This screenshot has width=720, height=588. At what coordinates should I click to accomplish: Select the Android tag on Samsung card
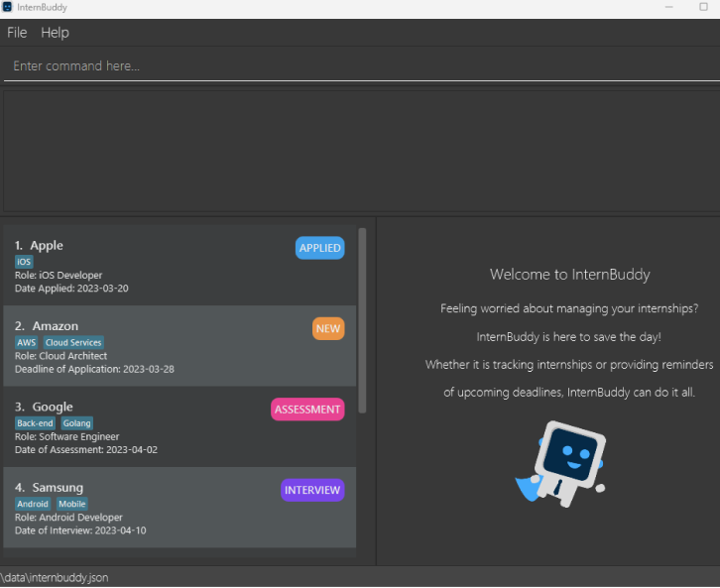coord(33,504)
